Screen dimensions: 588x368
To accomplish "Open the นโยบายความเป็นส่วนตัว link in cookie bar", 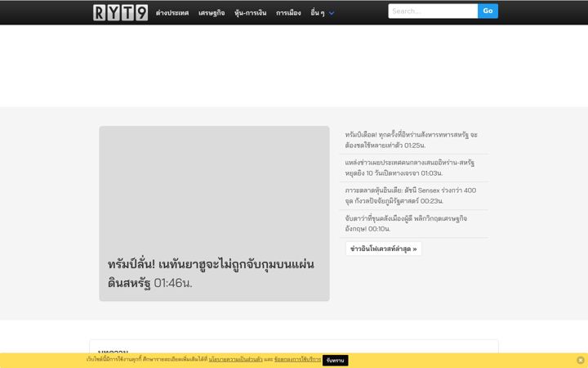I will coord(235,359).
